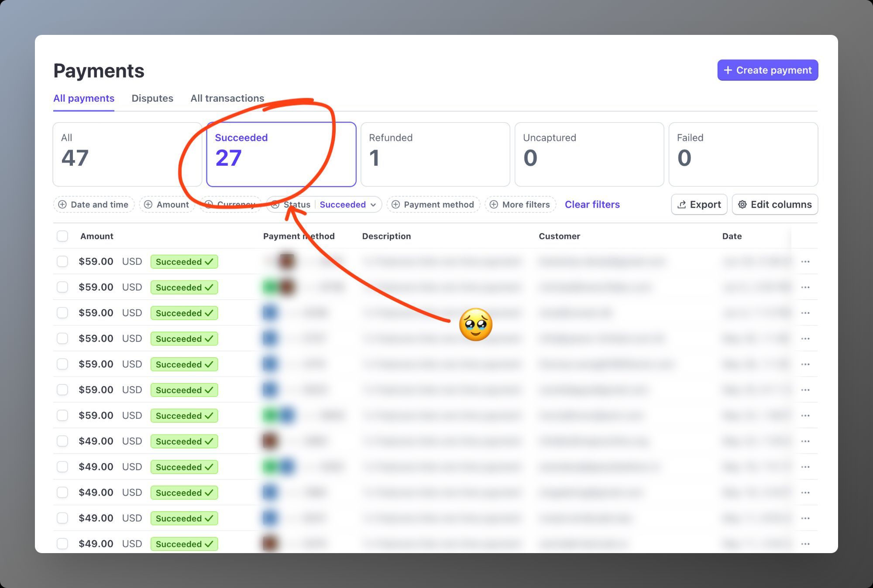This screenshot has height=588, width=873.
Task: Select the All 47 summary card
Action: click(x=127, y=154)
